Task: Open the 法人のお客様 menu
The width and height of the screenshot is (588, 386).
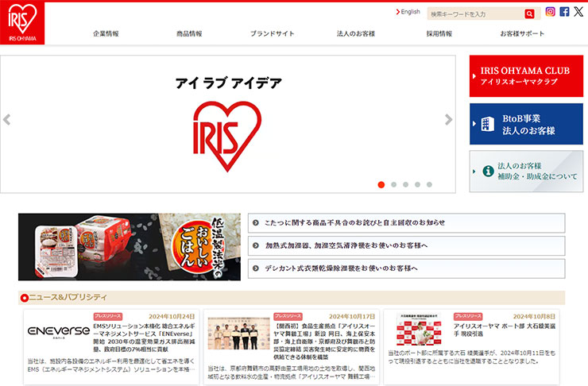Action: pyautogui.click(x=356, y=33)
